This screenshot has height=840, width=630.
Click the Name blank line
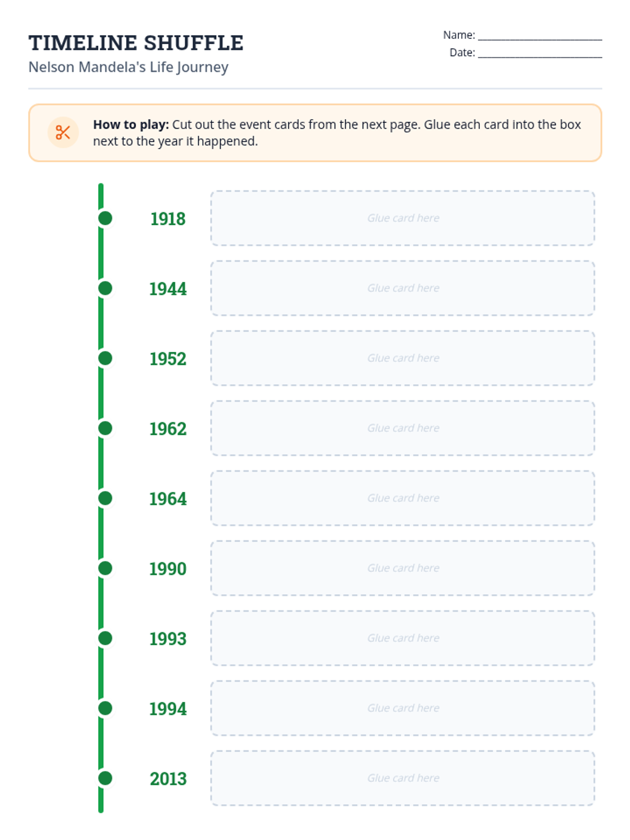point(540,37)
